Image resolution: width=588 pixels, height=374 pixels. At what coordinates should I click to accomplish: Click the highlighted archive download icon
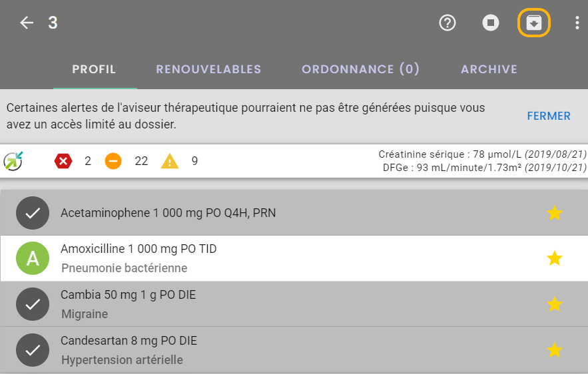pos(533,23)
